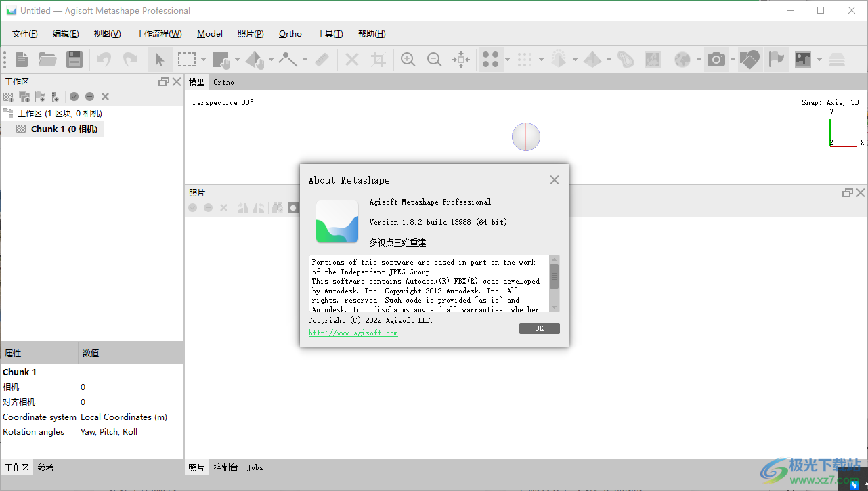
Task: Select the Move Object tool
Action: pos(255,60)
